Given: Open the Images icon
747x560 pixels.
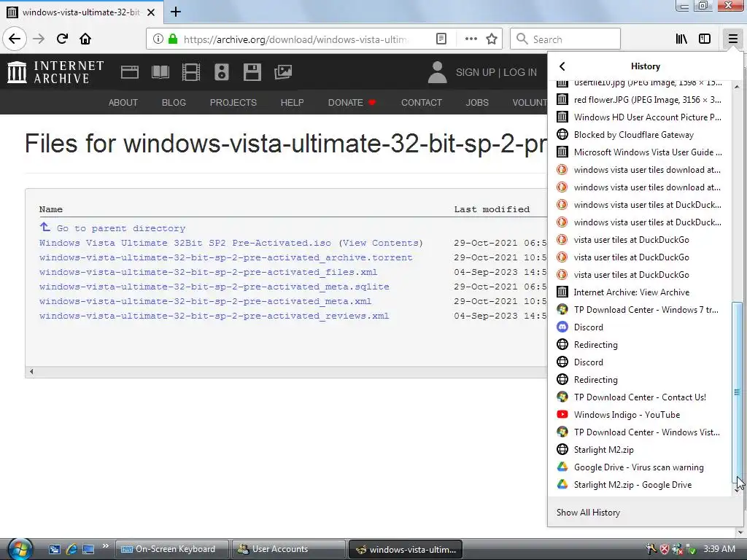Looking at the screenshot, I should point(283,72).
